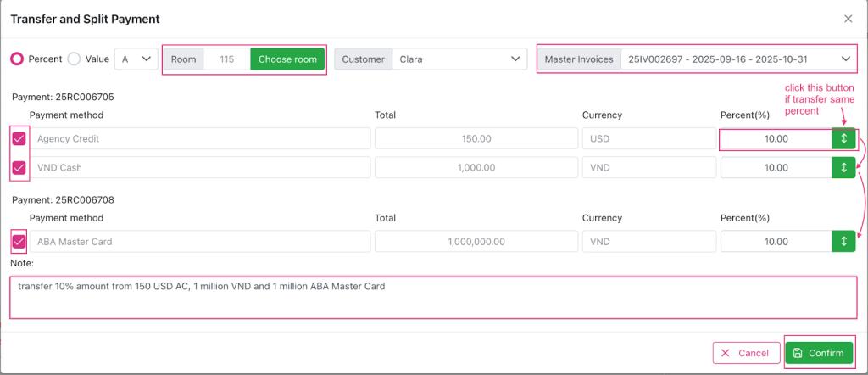
Task: Click the sync percent arrow for ABA Master Card
Action: pos(843,242)
